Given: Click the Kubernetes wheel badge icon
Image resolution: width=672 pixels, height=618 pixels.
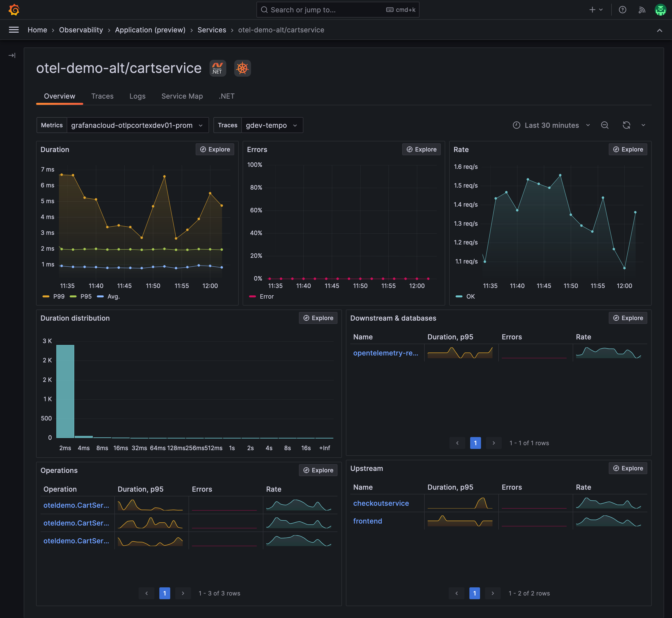Looking at the screenshot, I should click(x=242, y=68).
